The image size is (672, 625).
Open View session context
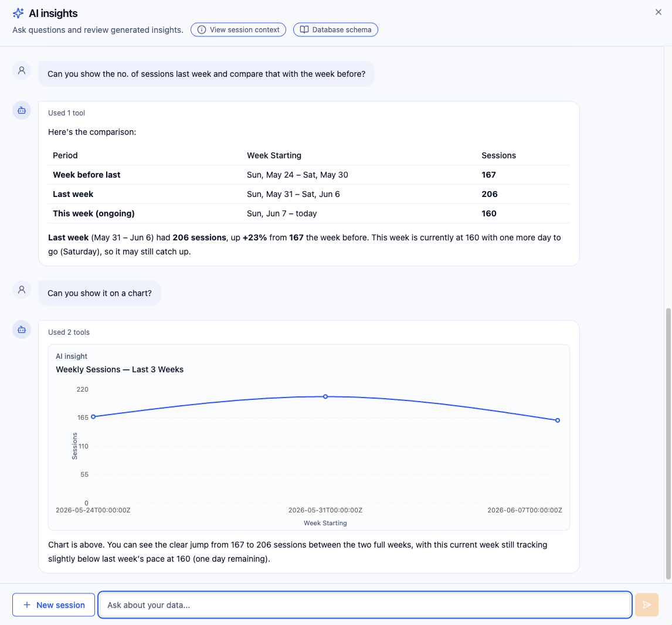(x=238, y=29)
